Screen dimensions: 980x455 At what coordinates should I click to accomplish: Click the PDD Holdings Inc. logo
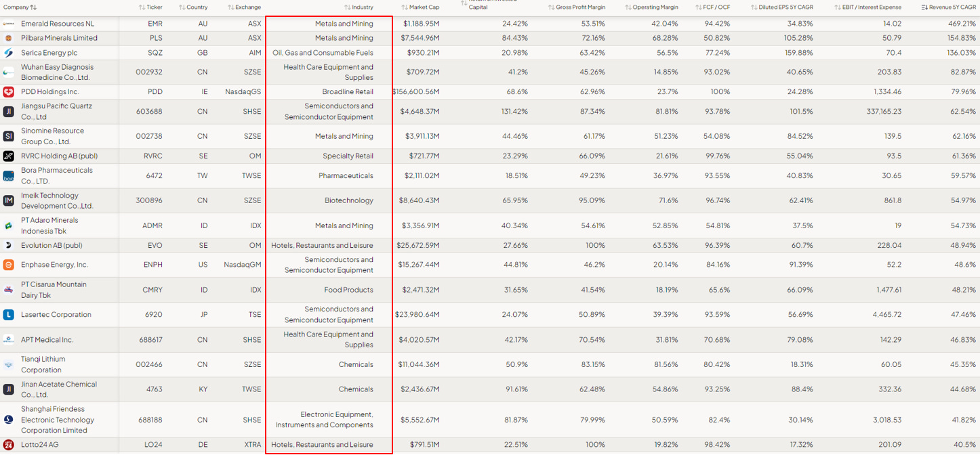9,92
